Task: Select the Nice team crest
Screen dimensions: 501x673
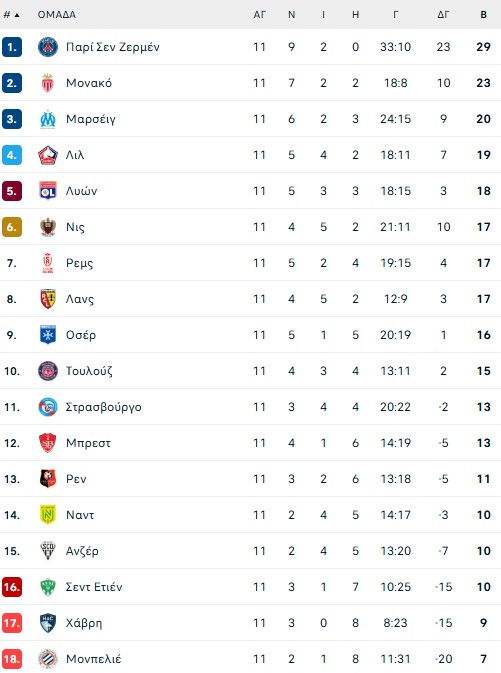Action: pos(48,227)
